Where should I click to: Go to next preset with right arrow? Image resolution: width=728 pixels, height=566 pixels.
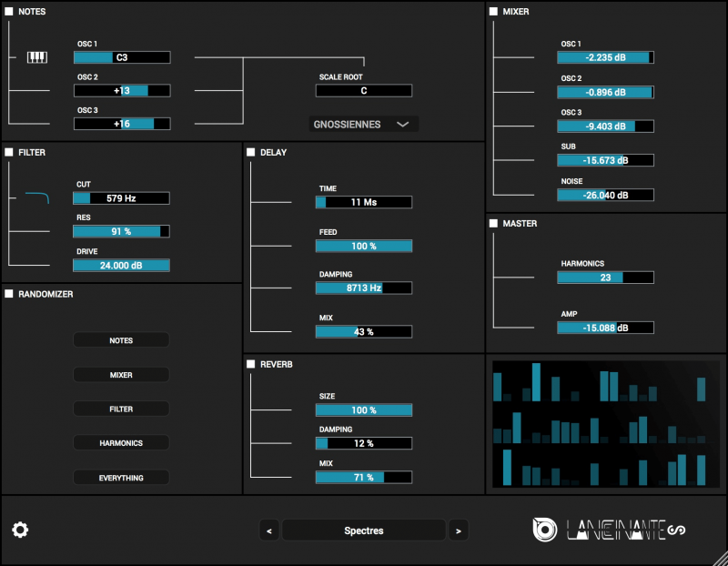tap(459, 531)
